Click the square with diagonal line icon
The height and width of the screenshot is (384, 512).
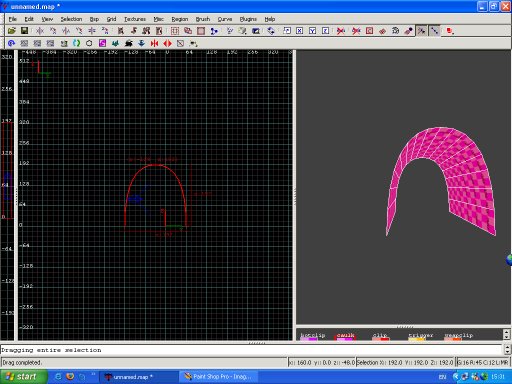point(180,43)
